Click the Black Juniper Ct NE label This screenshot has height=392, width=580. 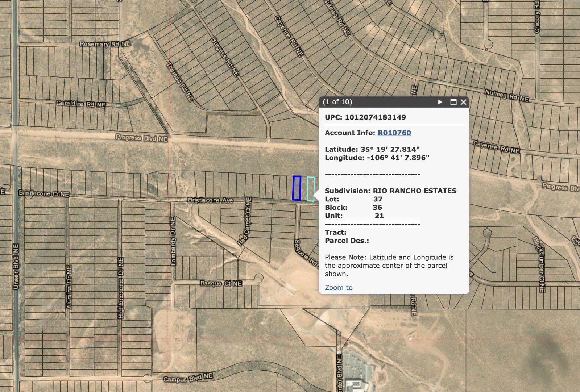539,264
